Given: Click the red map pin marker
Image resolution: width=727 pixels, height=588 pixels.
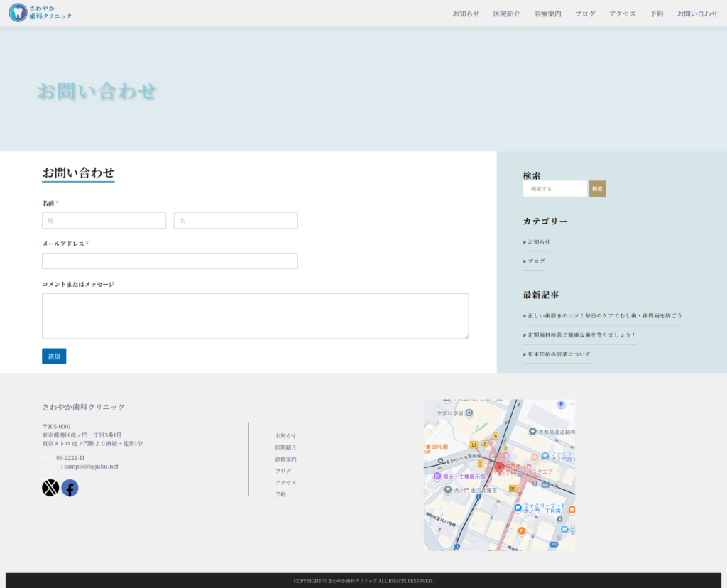Looking at the screenshot, I should (x=499, y=467).
